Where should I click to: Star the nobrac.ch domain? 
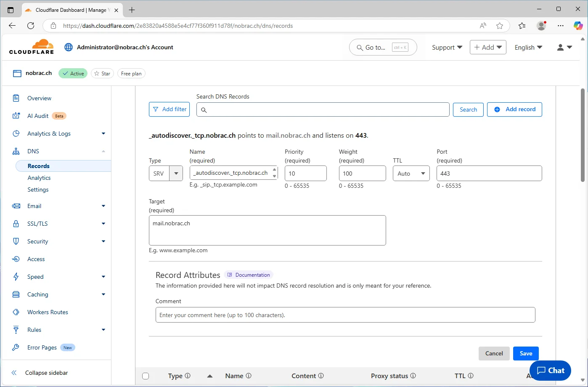click(102, 73)
